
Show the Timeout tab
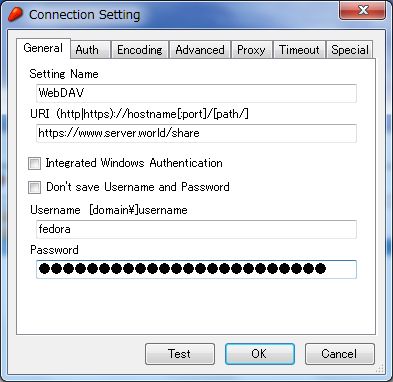(x=299, y=50)
